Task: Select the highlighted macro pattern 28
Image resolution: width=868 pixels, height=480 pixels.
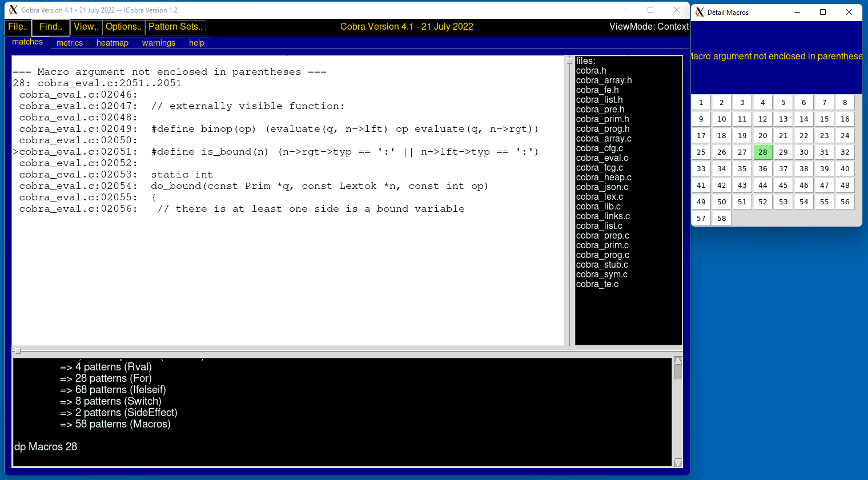Action: click(762, 152)
